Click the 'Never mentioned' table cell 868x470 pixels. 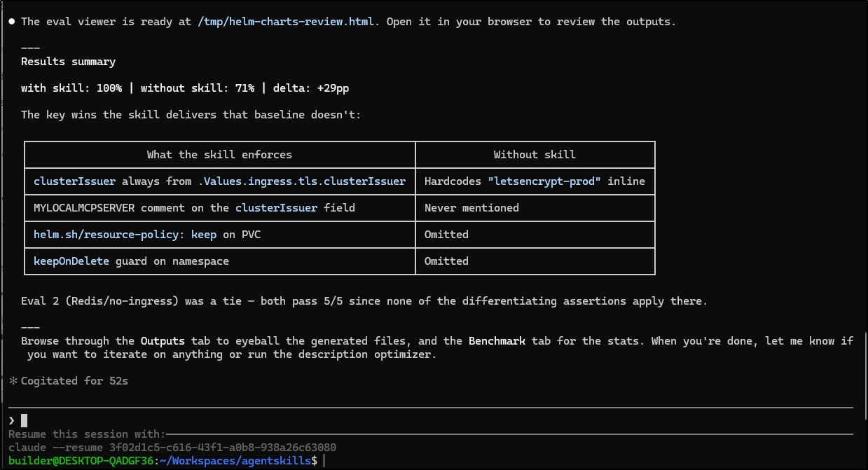(471, 208)
